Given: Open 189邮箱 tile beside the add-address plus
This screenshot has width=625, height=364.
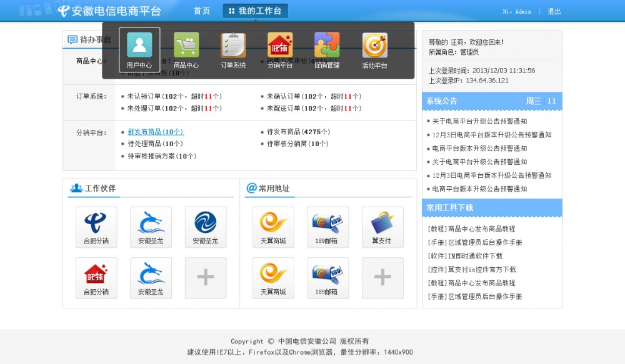Looking at the screenshot, I should [327, 278].
